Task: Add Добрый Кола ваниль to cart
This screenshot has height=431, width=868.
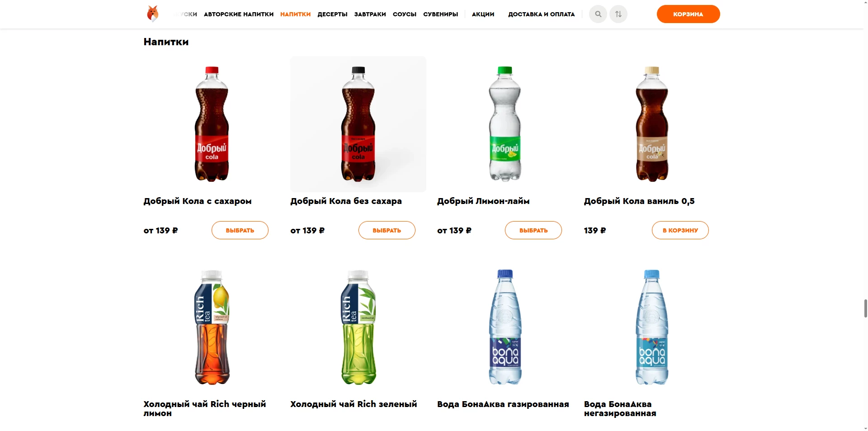Action: [680, 230]
